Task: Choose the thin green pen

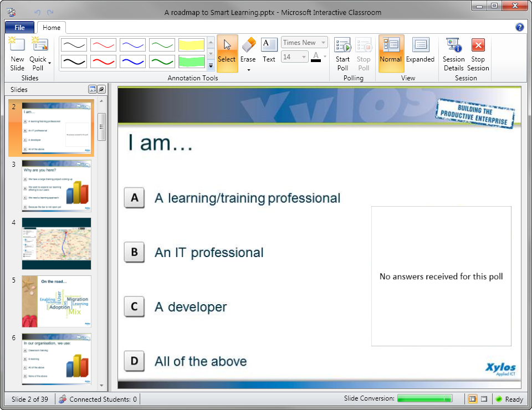Action: click(x=162, y=45)
